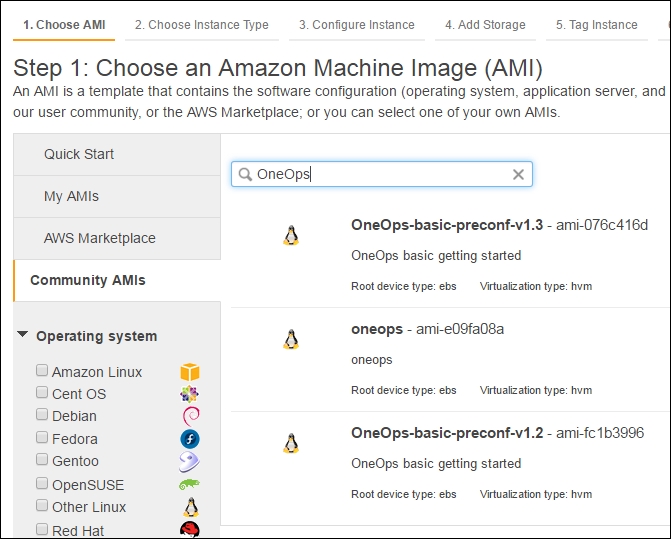The width and height of the screenshot is (671, 539).
Task: Select the oneops ami-e09fa08a title
Action: (x=377, y=329)
